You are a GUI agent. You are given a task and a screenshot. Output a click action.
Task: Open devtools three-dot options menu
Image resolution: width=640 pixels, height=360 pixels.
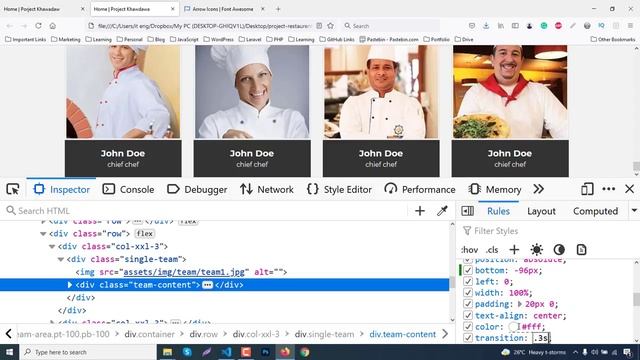coord(609,189)
